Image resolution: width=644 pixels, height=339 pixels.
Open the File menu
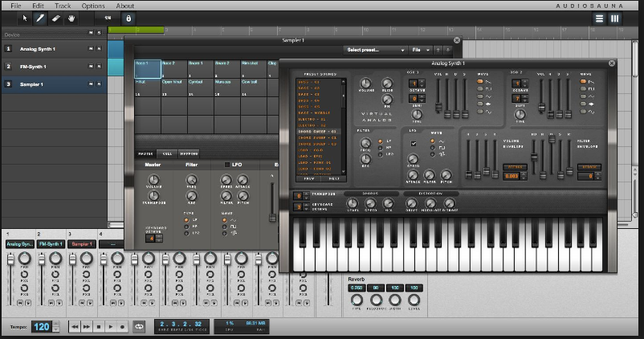(15, 6)
